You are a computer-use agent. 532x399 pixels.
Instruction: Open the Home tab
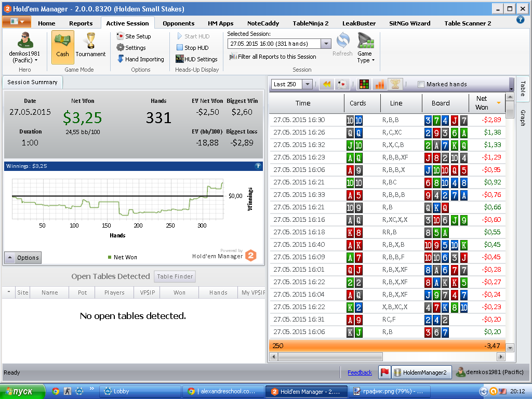click(46, 23)
